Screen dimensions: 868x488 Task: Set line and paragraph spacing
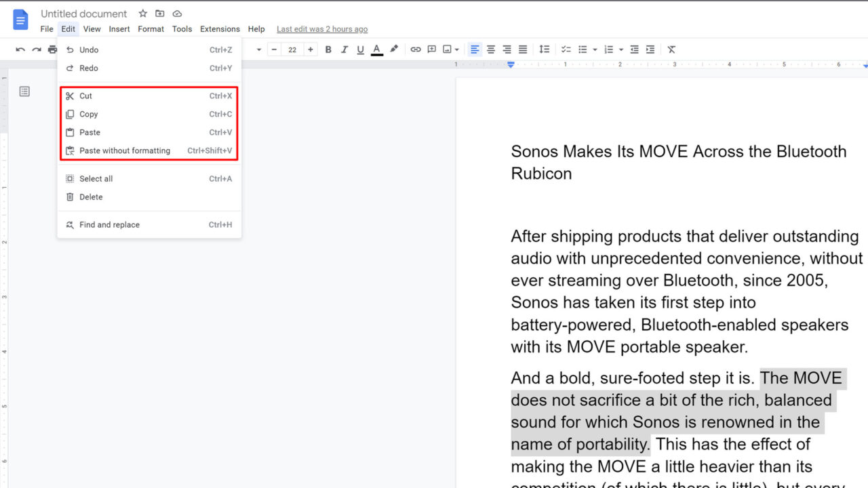[x=545, y=49]
